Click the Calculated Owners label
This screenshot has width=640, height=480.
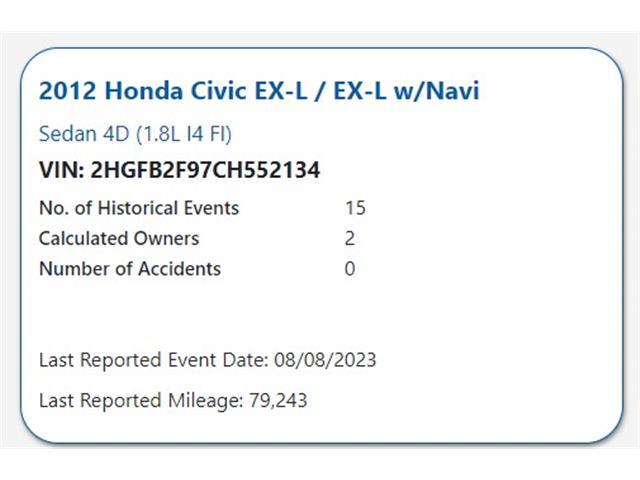(x=118, y=239)
